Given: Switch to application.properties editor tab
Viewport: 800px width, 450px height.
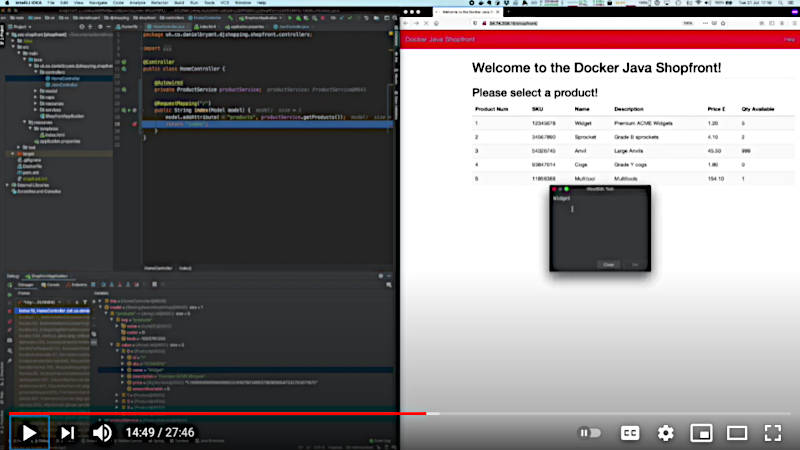Looking at the screenshot, I should tap(246, 27).
